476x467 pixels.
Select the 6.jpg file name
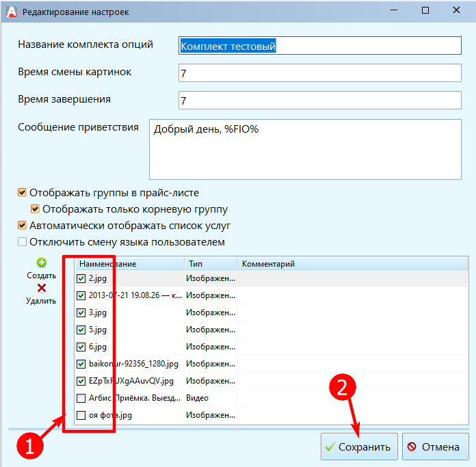click(98, 347)
